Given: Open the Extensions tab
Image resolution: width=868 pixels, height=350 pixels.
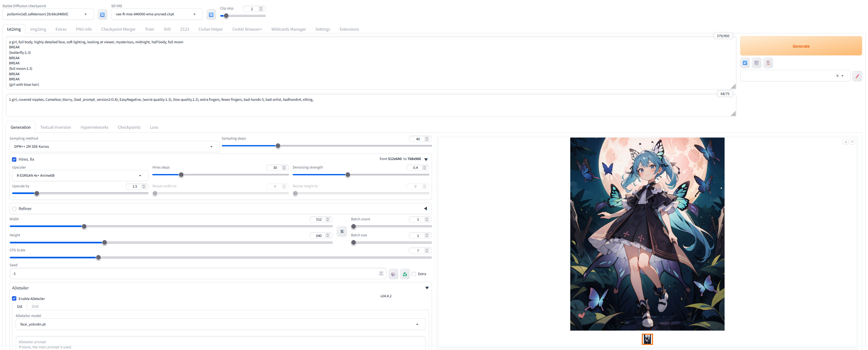Looking at the screenshot, I should point(349,29).
